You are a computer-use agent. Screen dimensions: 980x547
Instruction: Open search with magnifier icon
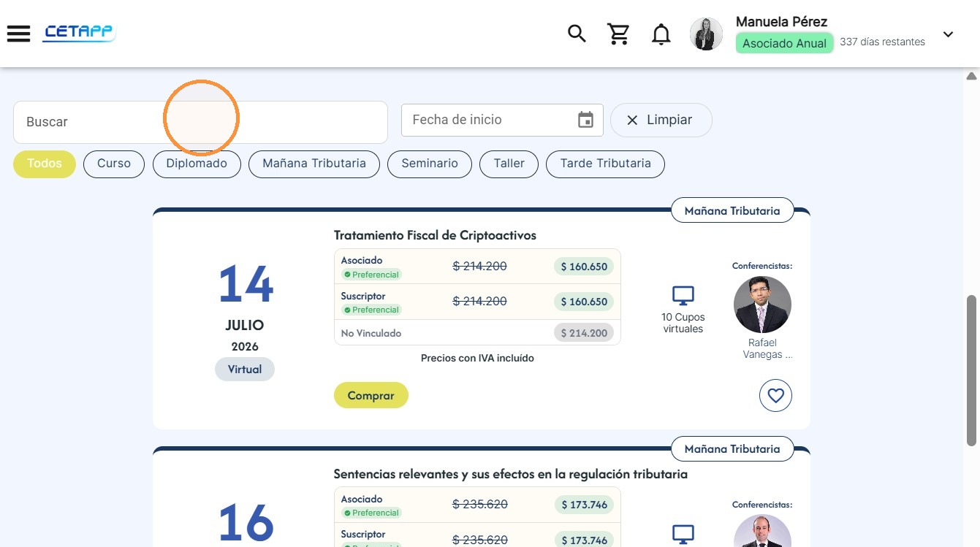(x=577, y=34)
